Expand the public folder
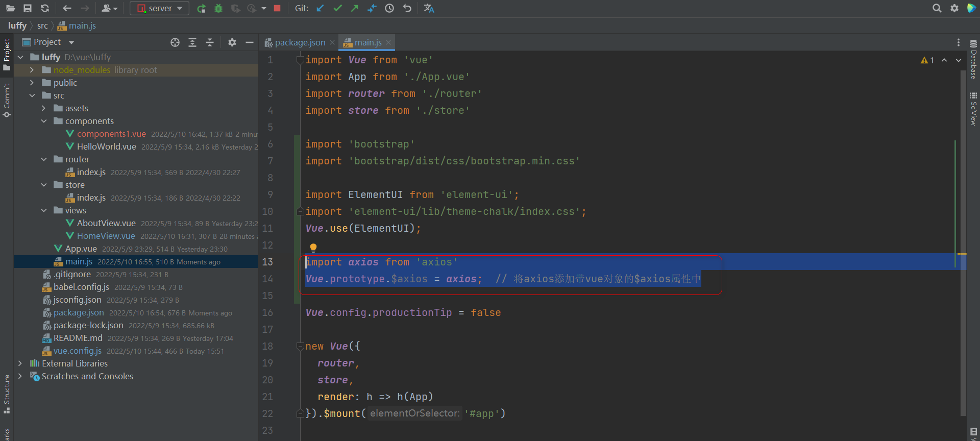Viewport: 980px width, 441px height. coord(32,83)
